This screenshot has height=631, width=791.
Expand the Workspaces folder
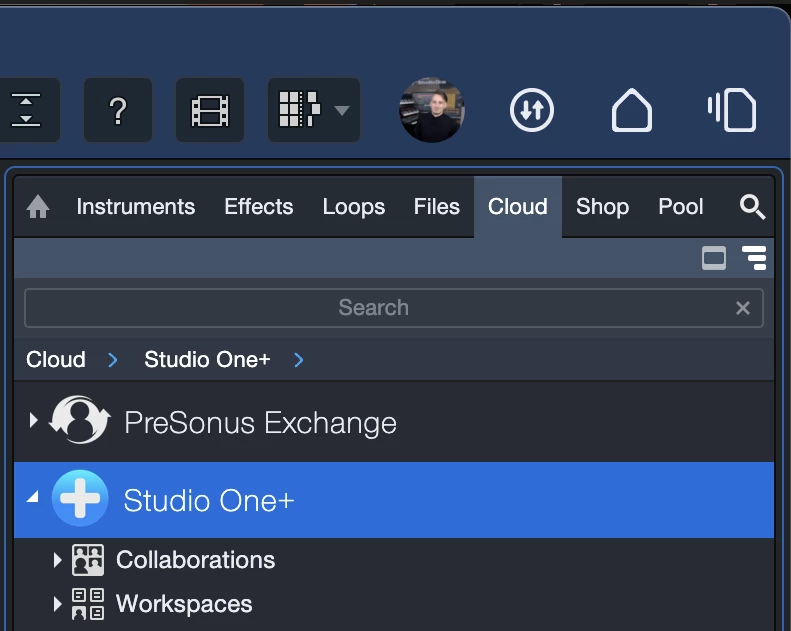[58, 604]
